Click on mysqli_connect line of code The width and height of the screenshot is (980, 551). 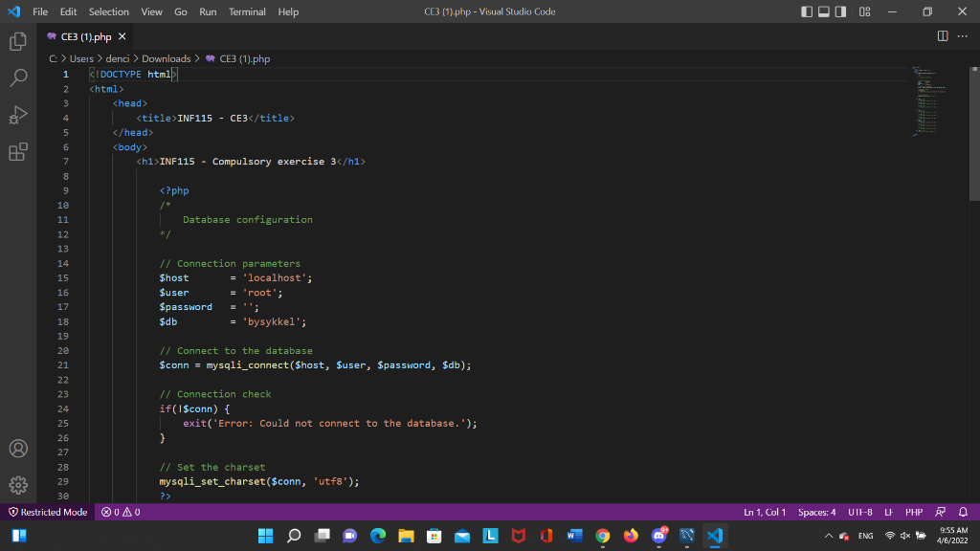315,365
